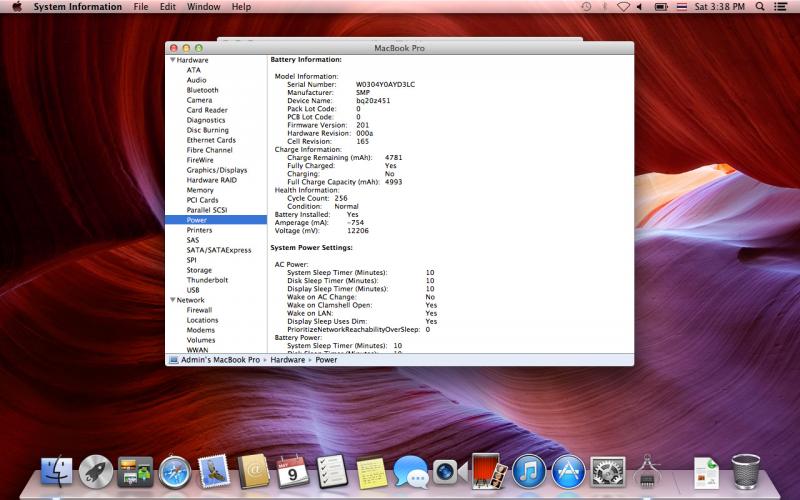
Task: Open Mission Control in the dock
Action: tap(135, 471)
